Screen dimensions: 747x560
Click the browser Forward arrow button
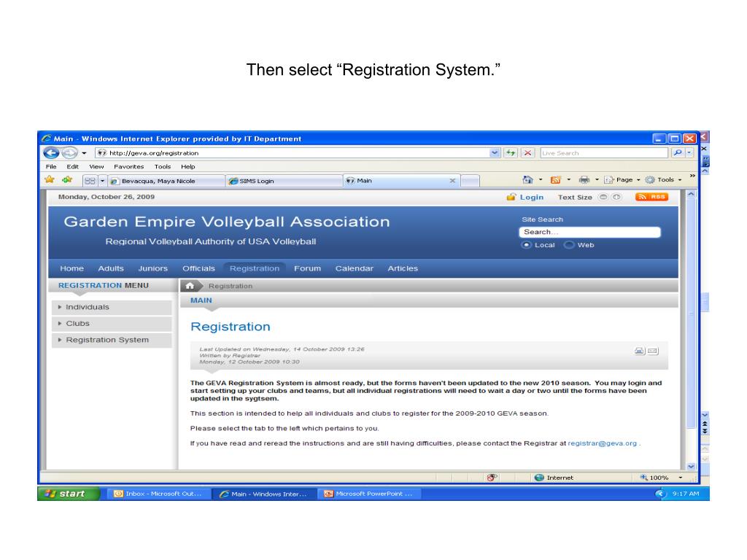click(x=69, y=153)
